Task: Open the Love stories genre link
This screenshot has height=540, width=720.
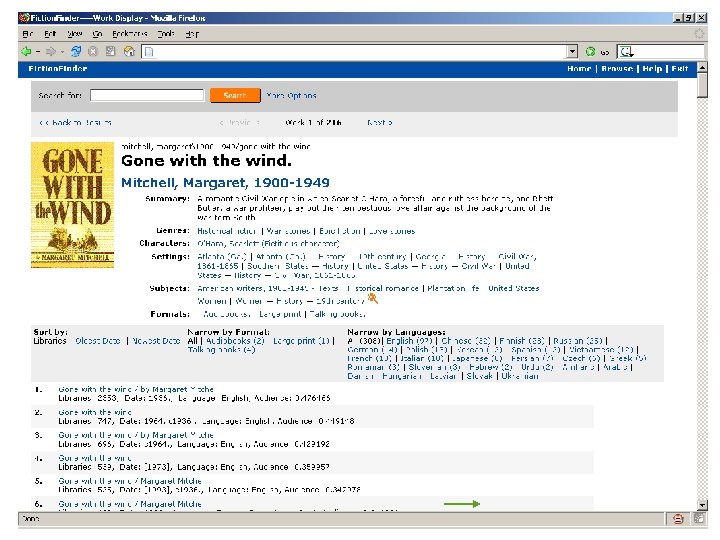Action: pos(392,231)
